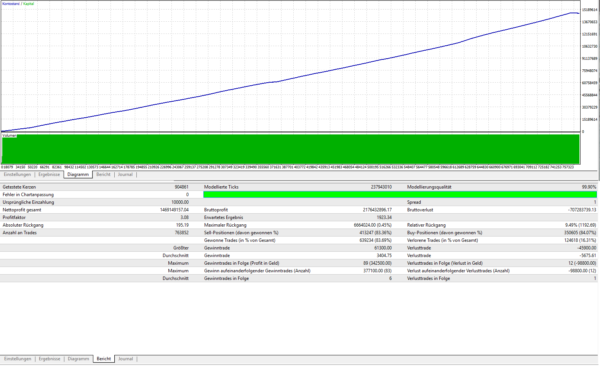Show Journal tab in upper tab strip
This screenshot has height=390, width=600.
point(125,175)
